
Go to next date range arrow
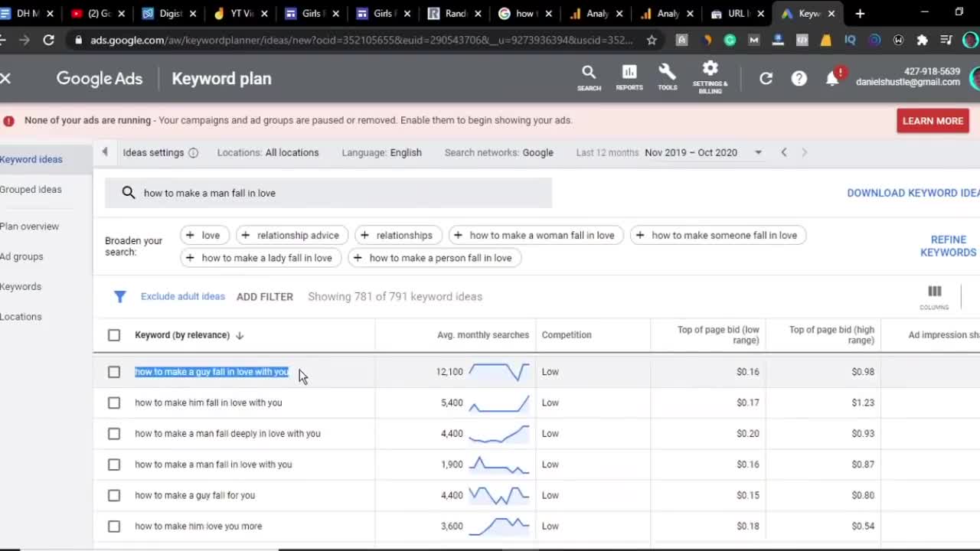coord(804,152)
